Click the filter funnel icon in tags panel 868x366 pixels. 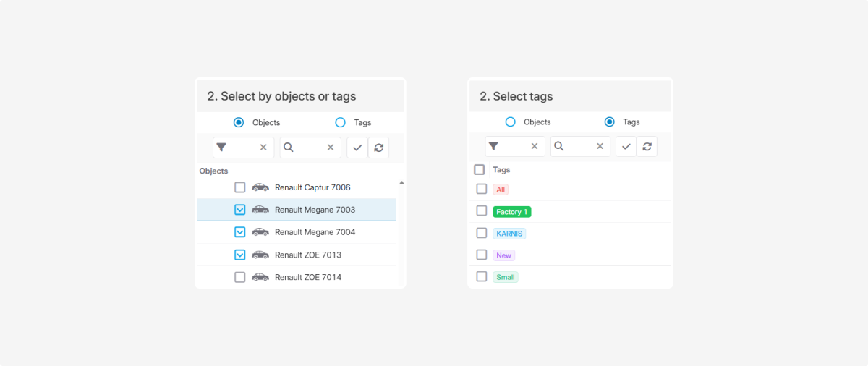coord(493,146)
